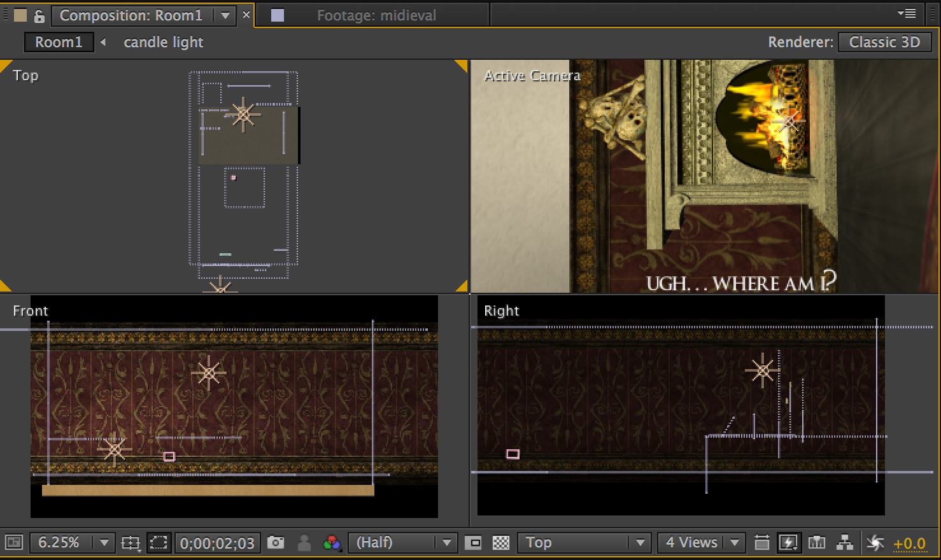
Task: Toggle mask and shape path visibility
Action: 158,543
